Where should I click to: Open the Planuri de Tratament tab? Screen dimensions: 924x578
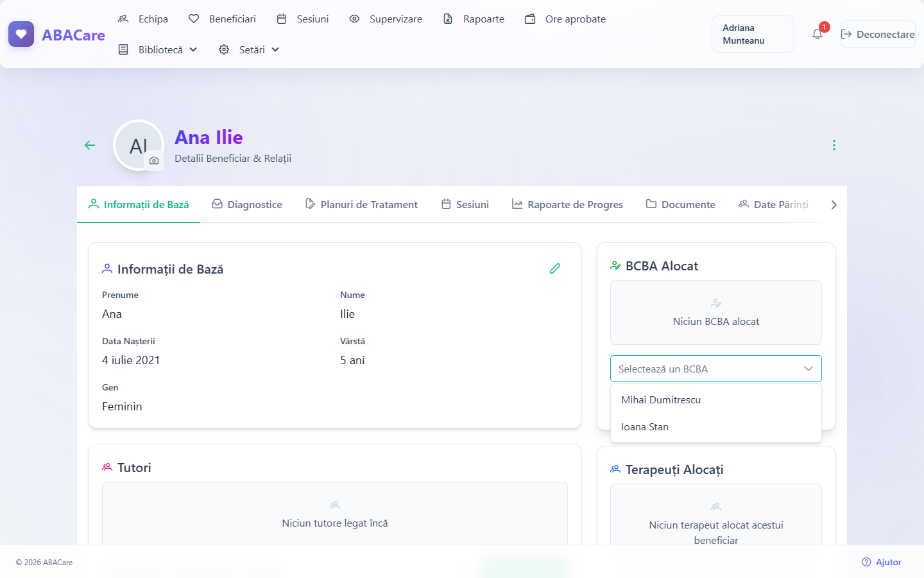pyautogui.click(x=361, y=204)
